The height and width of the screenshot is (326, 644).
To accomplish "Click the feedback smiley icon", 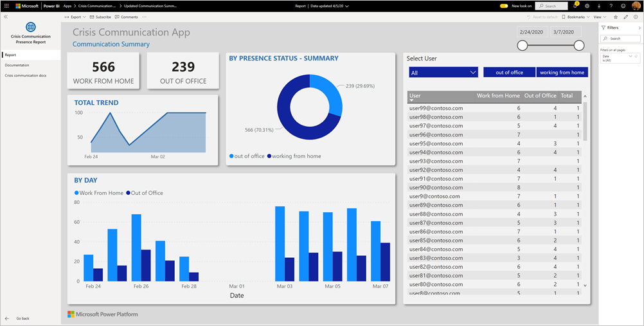I will pyautogui.click(x=623, y=6).
